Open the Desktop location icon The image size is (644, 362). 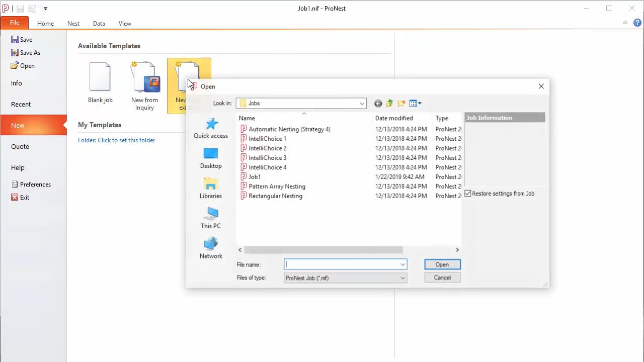click(x=211, y=154)
